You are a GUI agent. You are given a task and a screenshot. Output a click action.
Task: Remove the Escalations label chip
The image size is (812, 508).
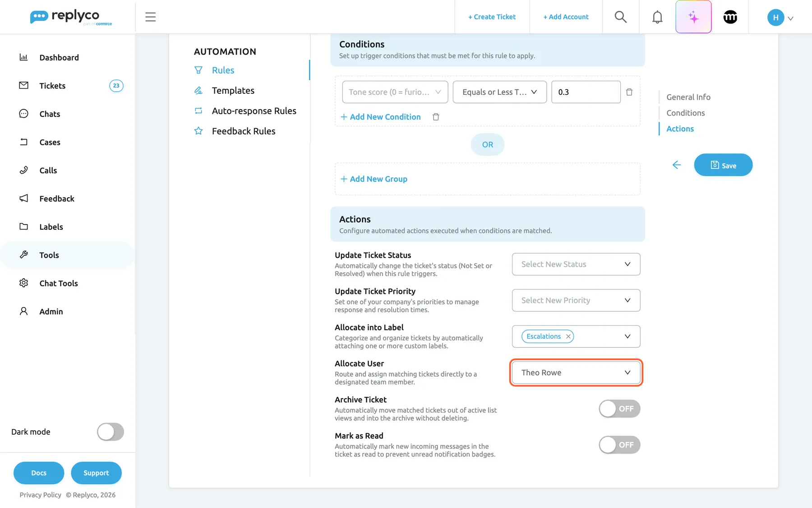point(568,336)
